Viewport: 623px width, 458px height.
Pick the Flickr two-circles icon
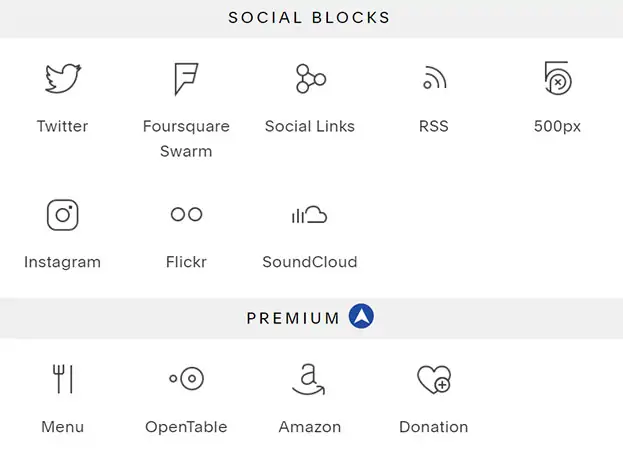click(x=186, y=214)
